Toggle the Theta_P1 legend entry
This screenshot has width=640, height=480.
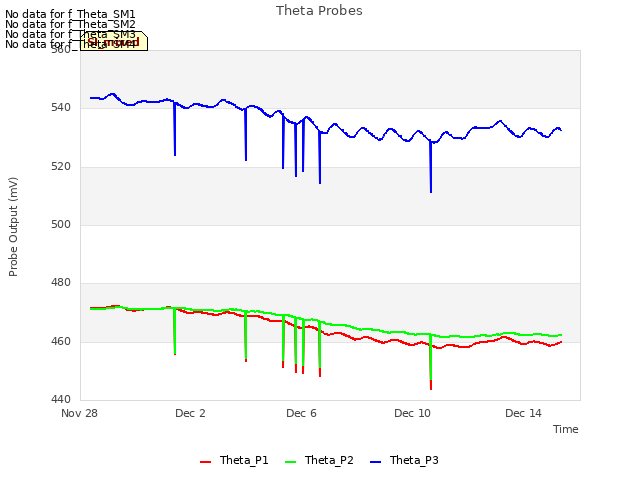coord(234,460)
